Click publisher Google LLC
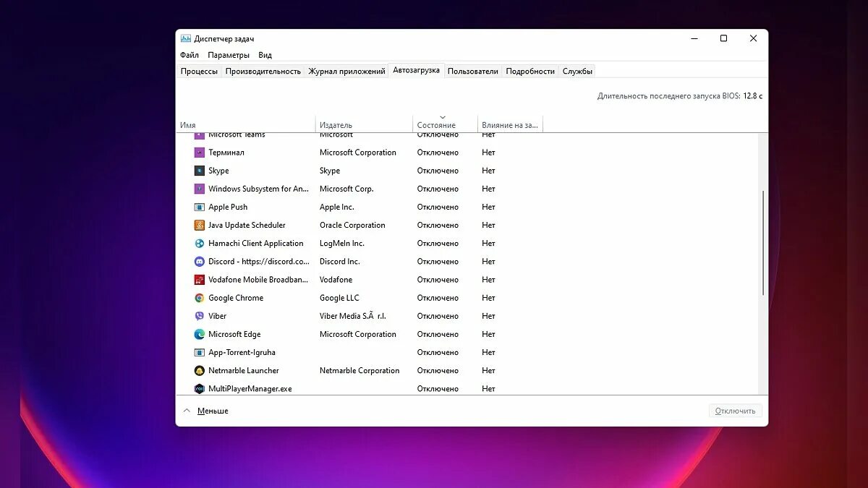Viewport: 868px width, 488px height. pyautogui.click(x=339, y=298)
